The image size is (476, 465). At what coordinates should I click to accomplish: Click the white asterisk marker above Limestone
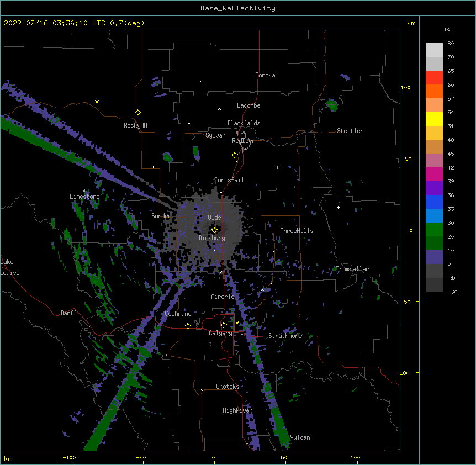84,191
